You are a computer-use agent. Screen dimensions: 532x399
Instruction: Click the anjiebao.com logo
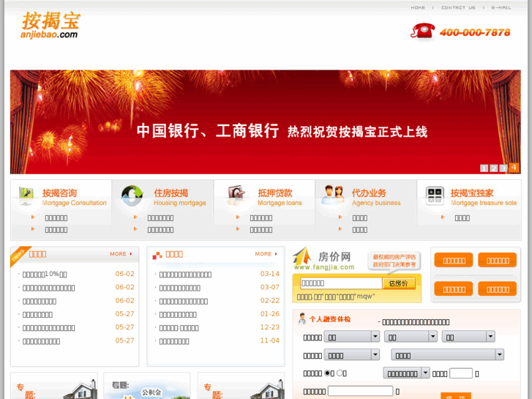click(x=50, y=25)
